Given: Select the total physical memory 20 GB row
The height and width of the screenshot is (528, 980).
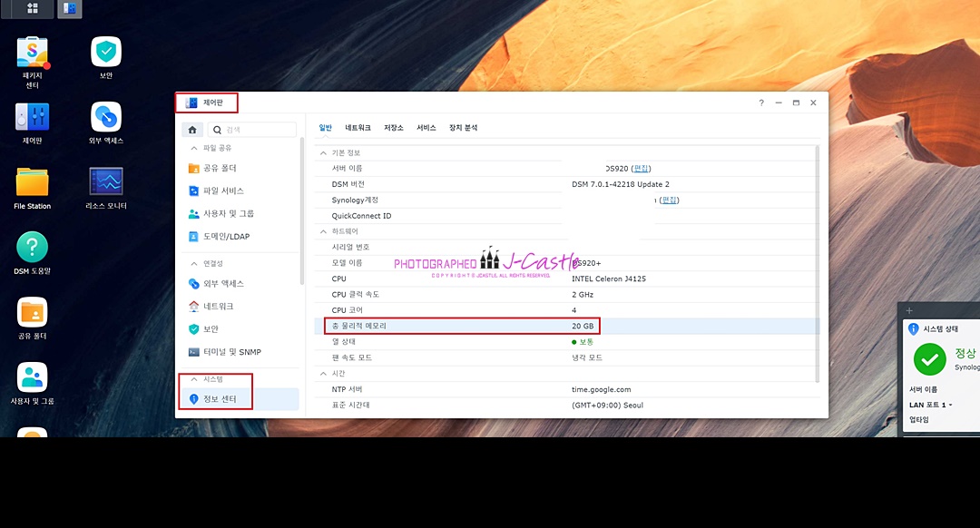Looking at the screenshot, I should pos(565,327).
